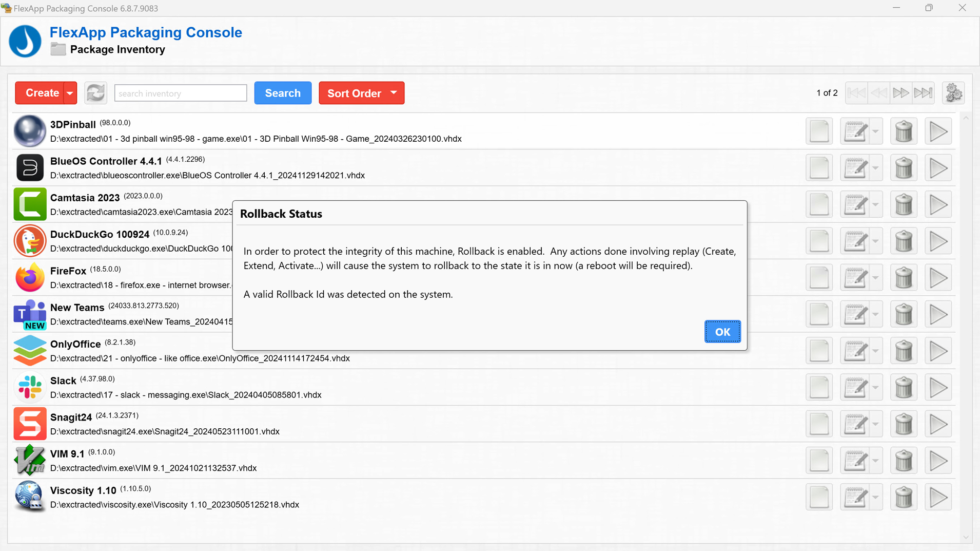Play the Snagit24 package
The image size is (980, 551).
coord(938,424)
